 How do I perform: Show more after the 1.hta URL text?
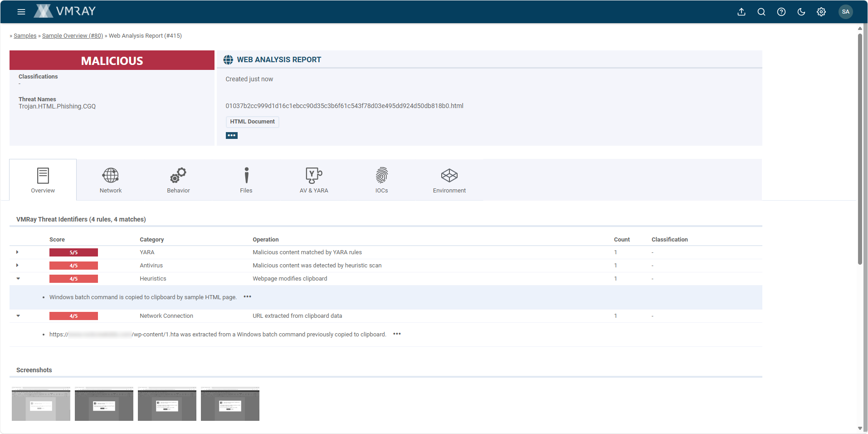(397, 334)
